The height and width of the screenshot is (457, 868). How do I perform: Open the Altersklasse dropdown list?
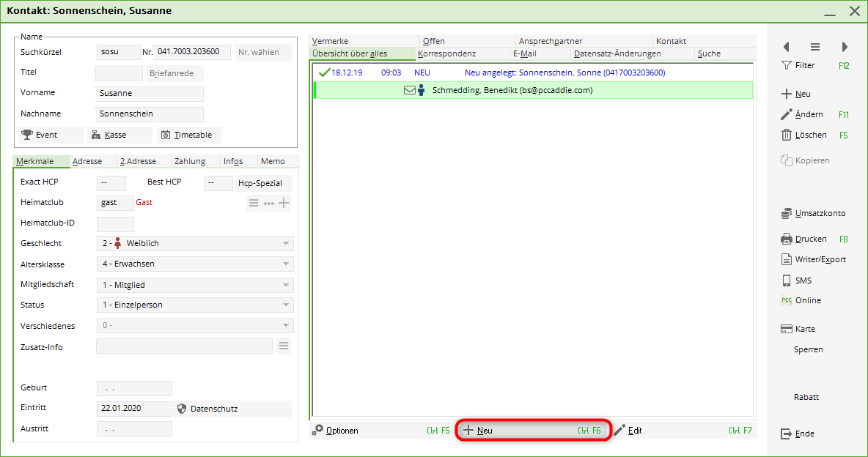click(285, 264)
